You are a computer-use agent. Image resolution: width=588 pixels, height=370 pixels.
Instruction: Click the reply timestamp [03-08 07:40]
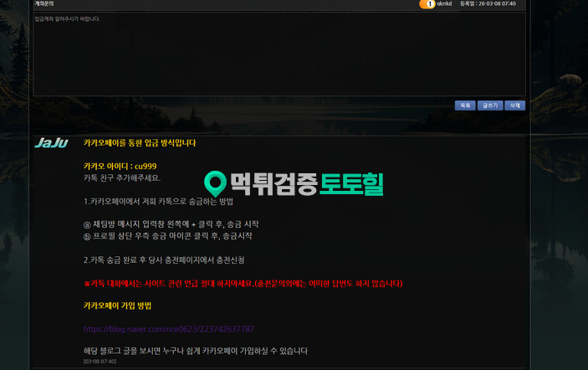click(x=100, y=362)
